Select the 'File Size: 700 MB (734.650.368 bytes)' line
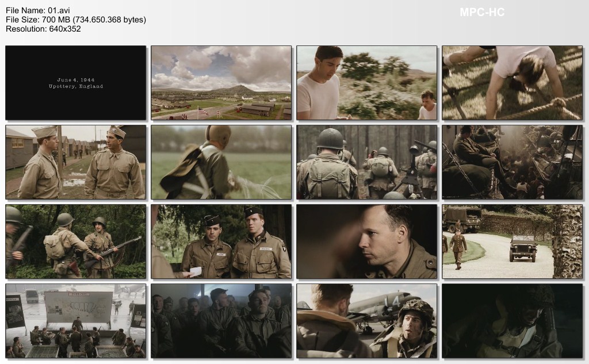Screen dimensions: 589x364 click(x=76, y=20)
